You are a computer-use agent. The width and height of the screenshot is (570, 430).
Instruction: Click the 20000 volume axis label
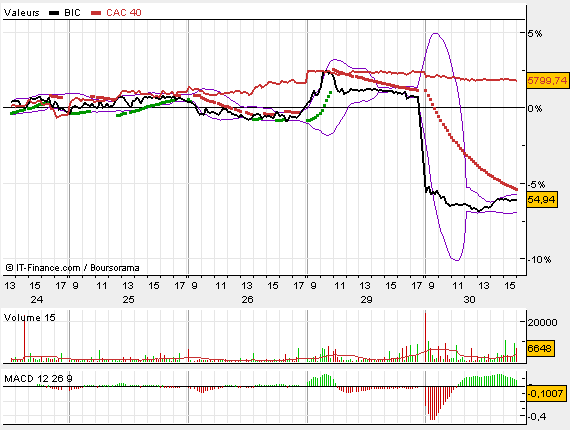(542, 322)
